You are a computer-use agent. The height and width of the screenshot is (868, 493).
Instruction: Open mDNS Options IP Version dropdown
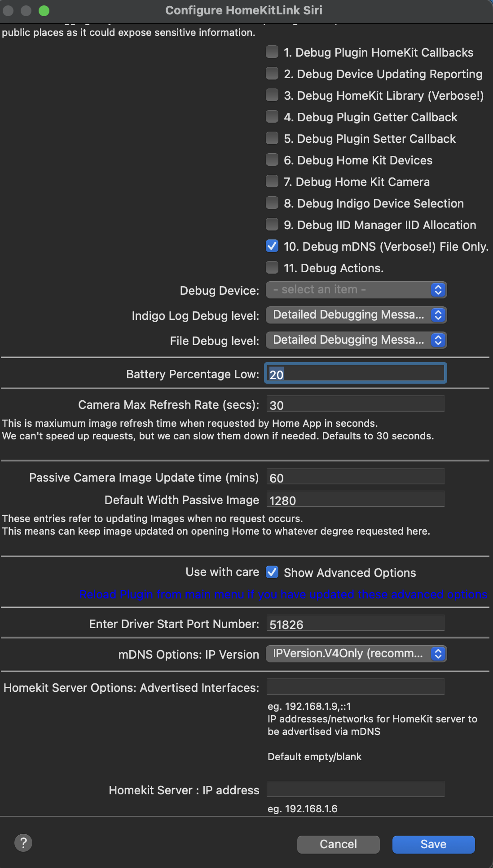356,654
